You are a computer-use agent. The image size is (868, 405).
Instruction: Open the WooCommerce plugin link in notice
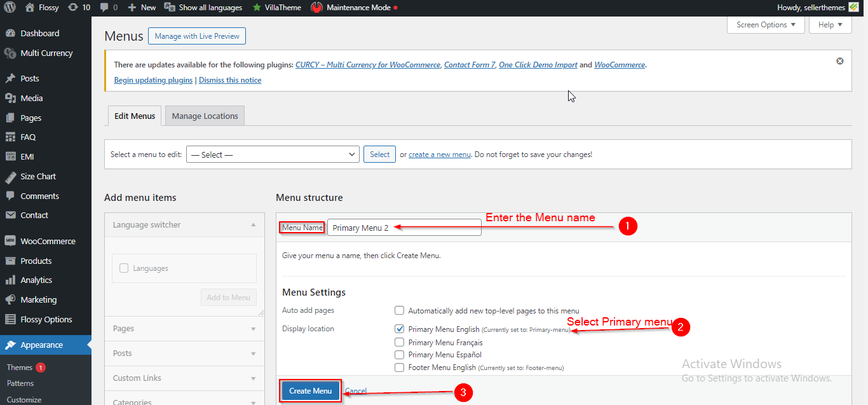[x=620, y=65]
